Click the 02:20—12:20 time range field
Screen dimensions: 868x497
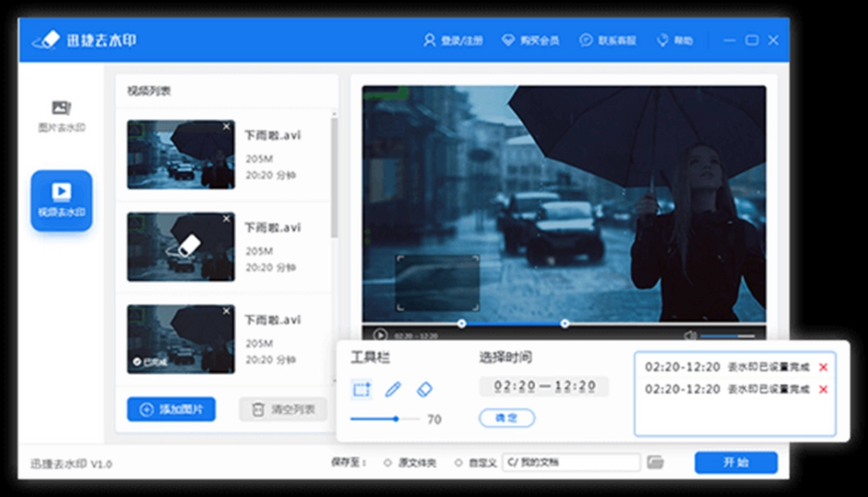pyautogui.click(x=543, y=386)
